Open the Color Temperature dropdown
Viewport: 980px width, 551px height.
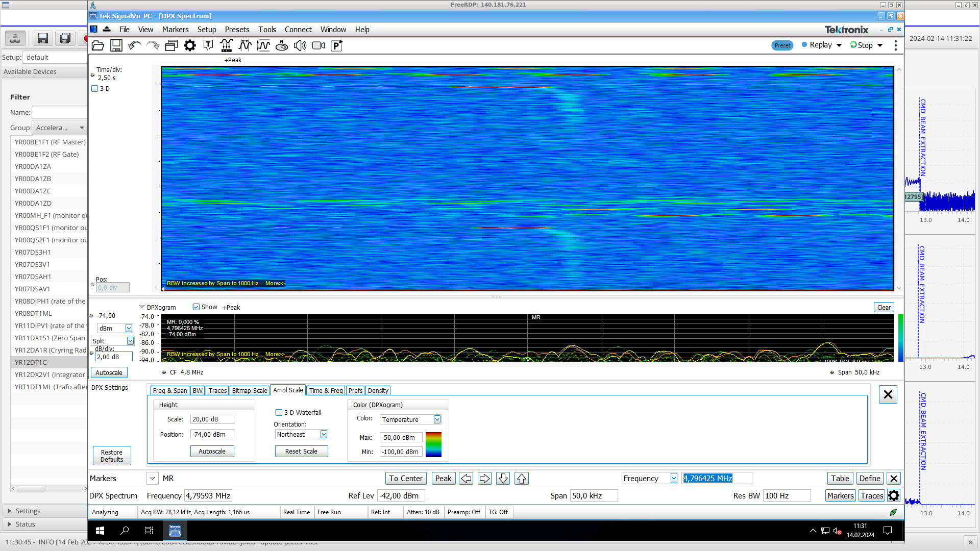437,419
